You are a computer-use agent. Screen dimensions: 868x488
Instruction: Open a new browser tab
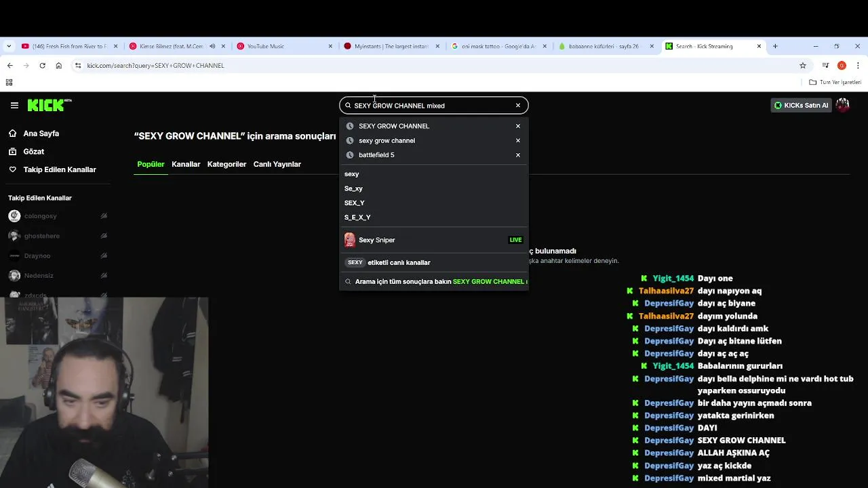[x=775, y=46]
